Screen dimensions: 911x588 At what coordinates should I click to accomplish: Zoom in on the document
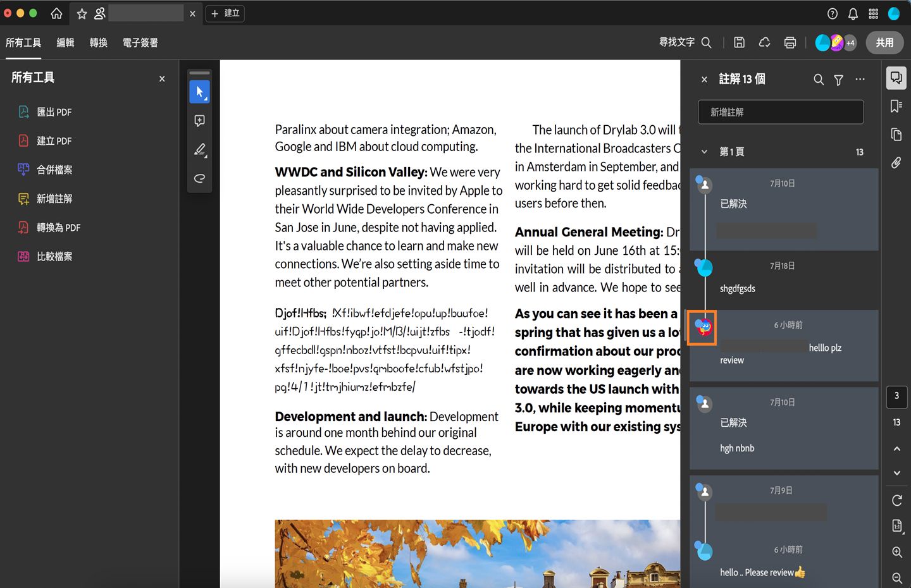pyautogui.click(x=896, y=552)
